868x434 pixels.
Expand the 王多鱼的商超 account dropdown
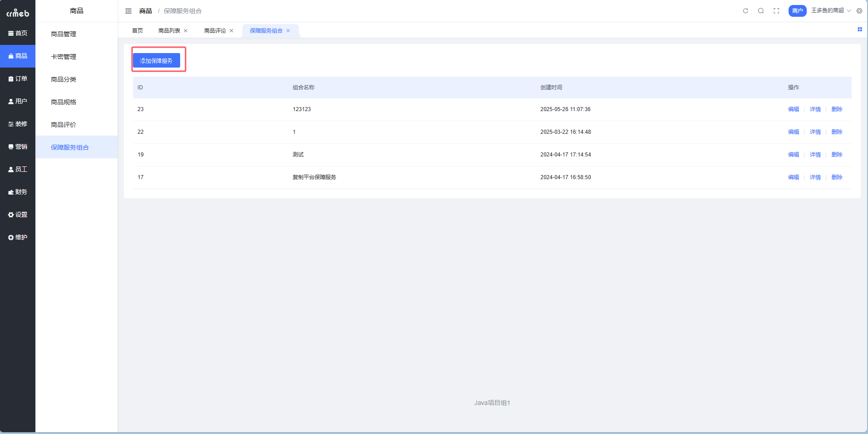[830, 10]
